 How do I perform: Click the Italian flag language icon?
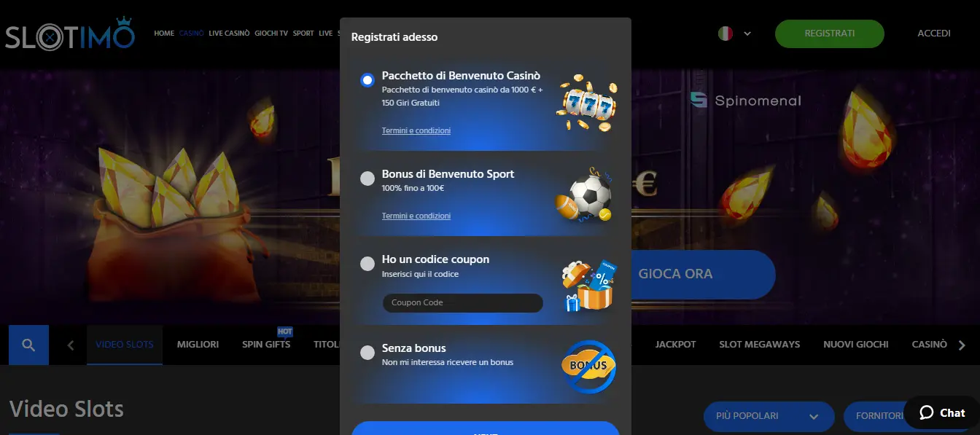(725, 33)
